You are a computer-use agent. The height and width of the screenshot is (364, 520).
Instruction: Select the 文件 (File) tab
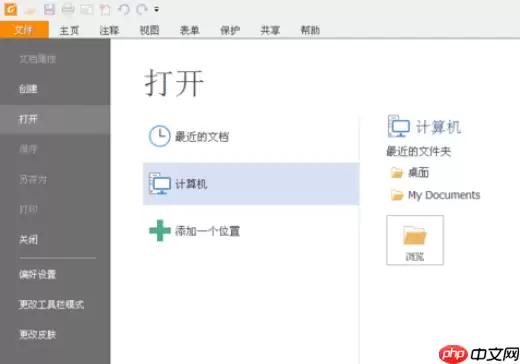click(24, 30)
